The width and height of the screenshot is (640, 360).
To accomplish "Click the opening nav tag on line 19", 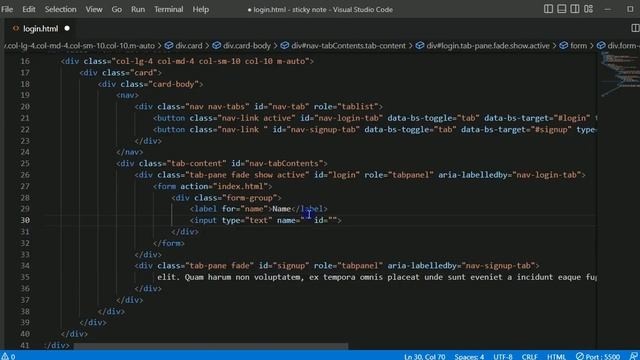I will tap(127, 95).
